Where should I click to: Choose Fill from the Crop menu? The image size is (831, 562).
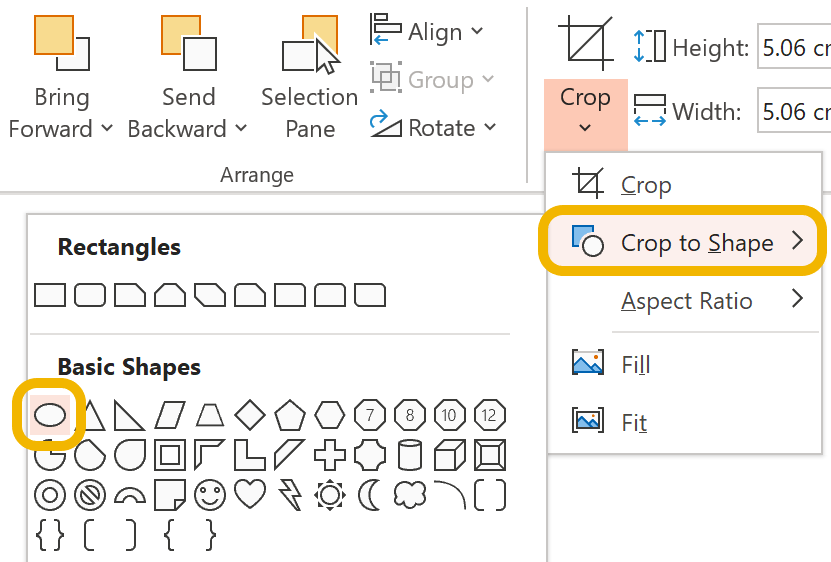[x=635, y=364]
